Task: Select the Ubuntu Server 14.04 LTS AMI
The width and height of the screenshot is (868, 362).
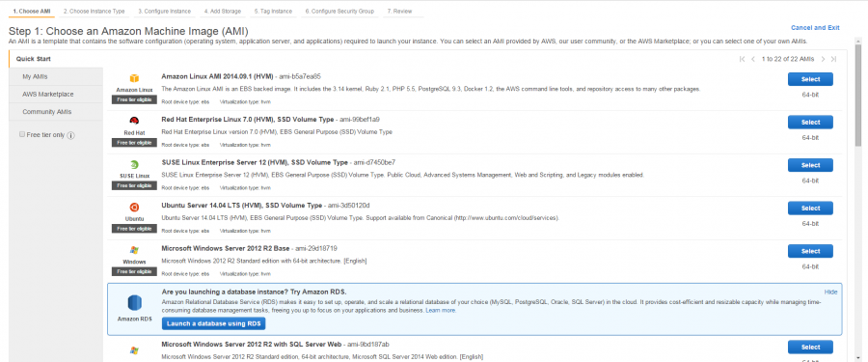Action: click(810, 209)
